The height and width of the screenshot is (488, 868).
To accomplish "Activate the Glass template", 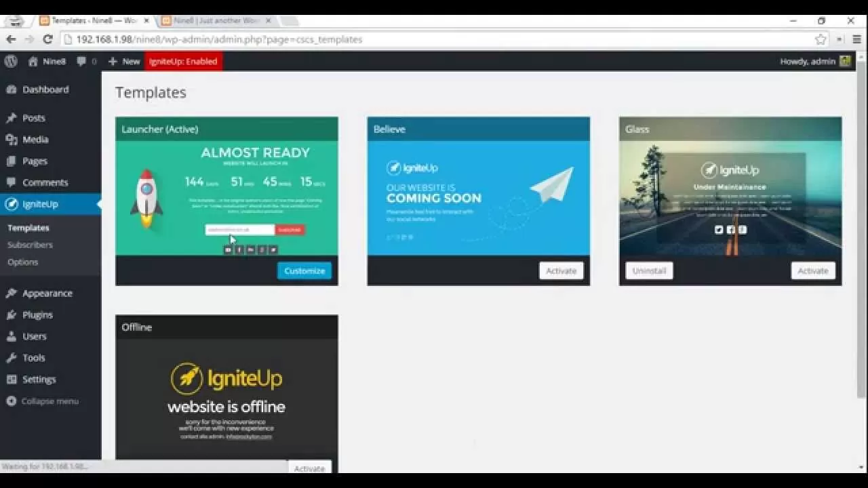I will [x=813, y=270].
